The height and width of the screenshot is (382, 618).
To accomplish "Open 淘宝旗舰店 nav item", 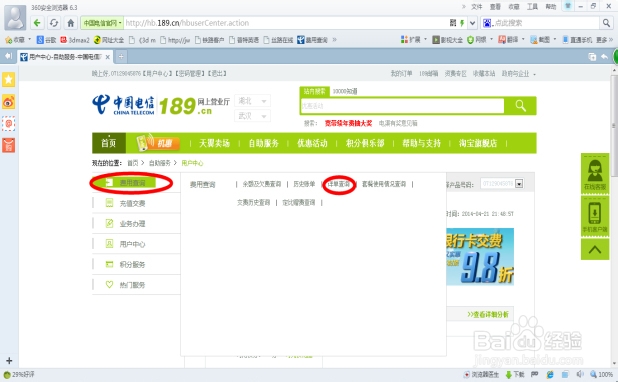I will point(478,143).
